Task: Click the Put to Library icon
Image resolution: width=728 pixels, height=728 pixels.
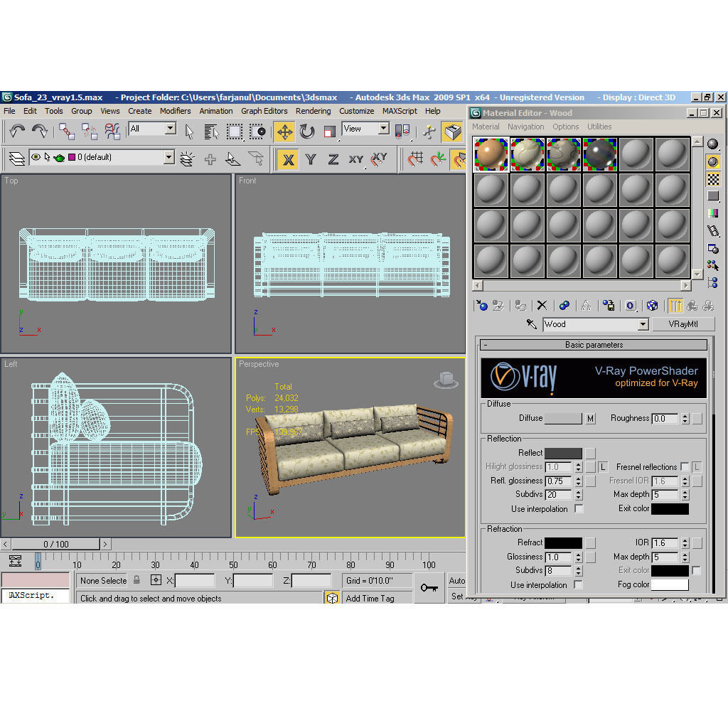Action: point(609,305)
